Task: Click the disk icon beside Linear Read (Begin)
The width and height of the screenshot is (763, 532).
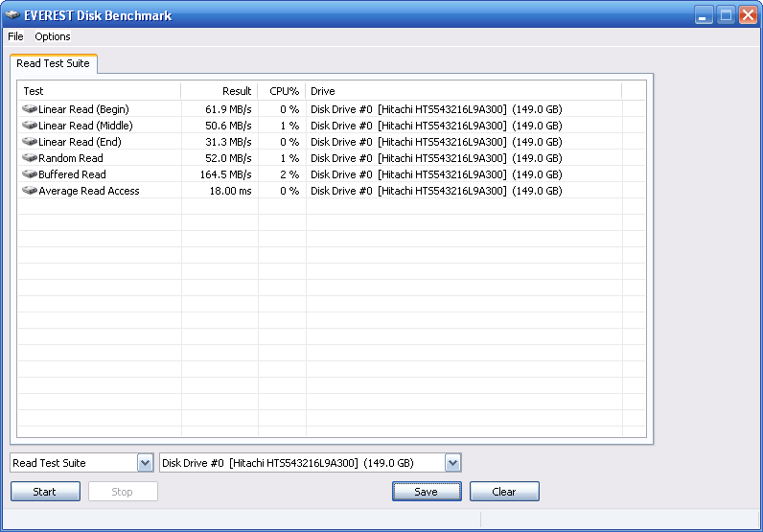Action: pyautogui.click(x=30, y=109)
